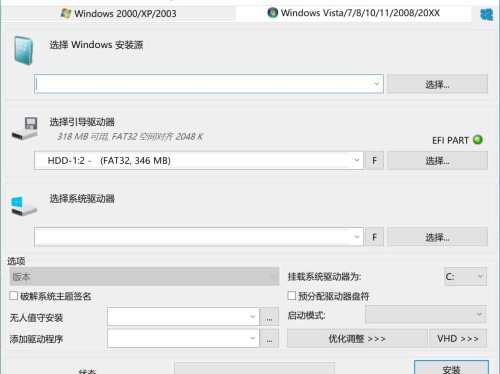Click the 安装 install button
The height and width of the screenshot is (374, 500).
pos(451,368)
